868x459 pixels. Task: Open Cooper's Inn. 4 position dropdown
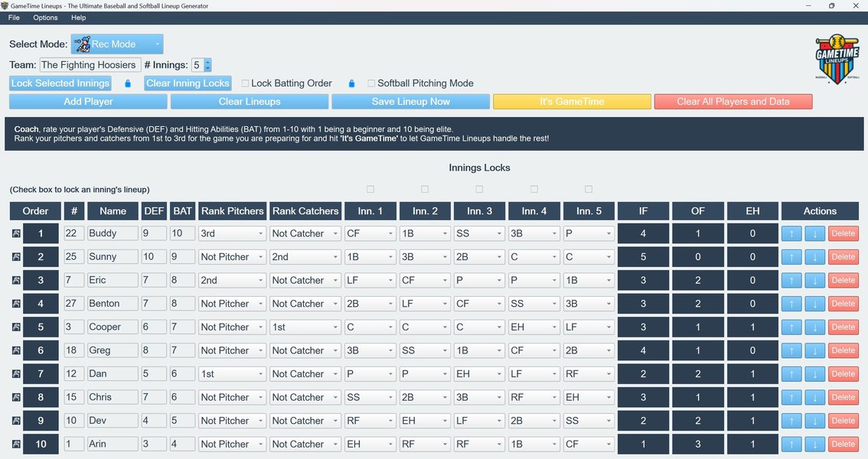coord(534,327)
